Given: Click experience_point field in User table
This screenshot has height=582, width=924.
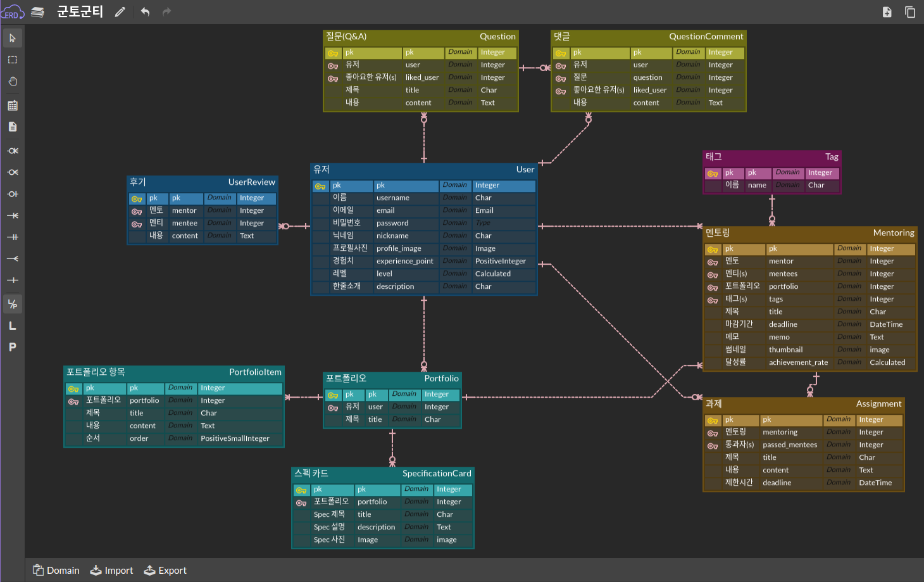Looking at the screenshot, I should tap(405, 262).
